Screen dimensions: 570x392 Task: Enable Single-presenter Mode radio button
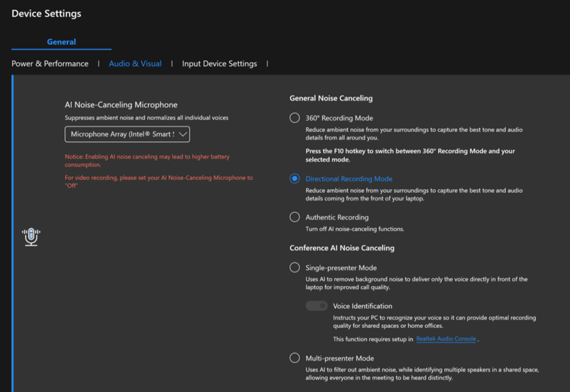[x=295, y=268]
